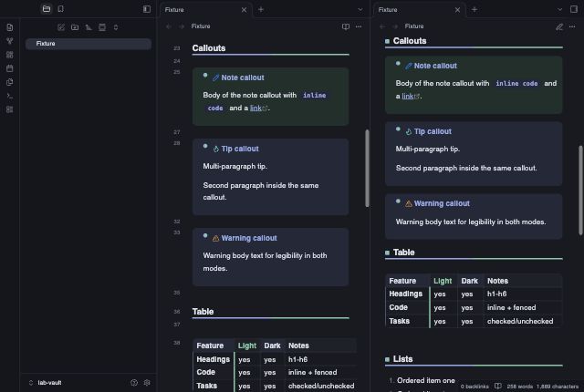Click the book icon in the status bar
Image resolution: width=584 pixels, height=392 pixels.
click(x=497, y=386)
